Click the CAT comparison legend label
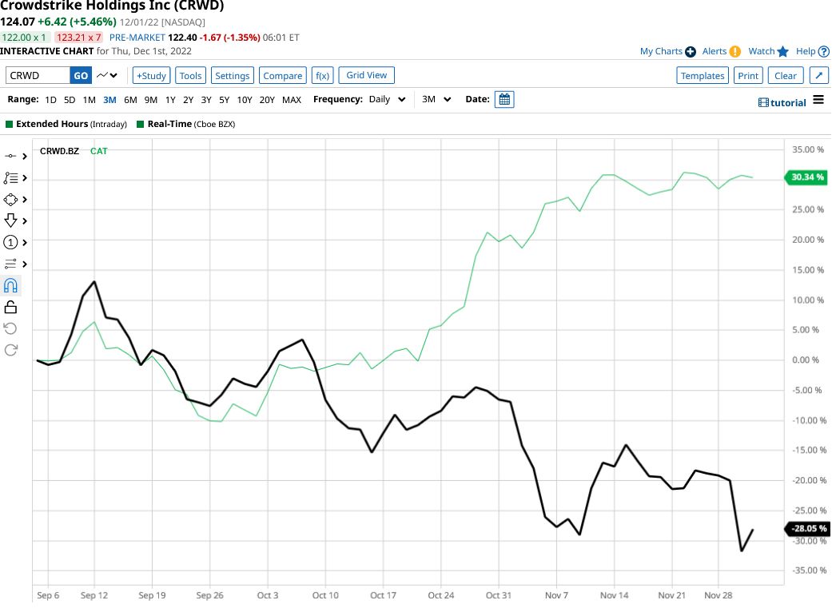Viewport: 840px width, 616px height. (x=98, y=152)
